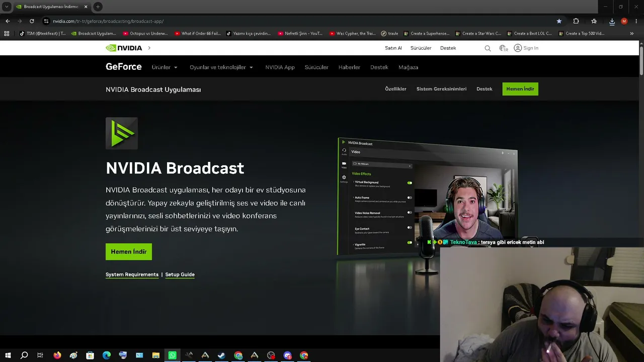
Task: Click the GeForce logo
Action: 124,67
